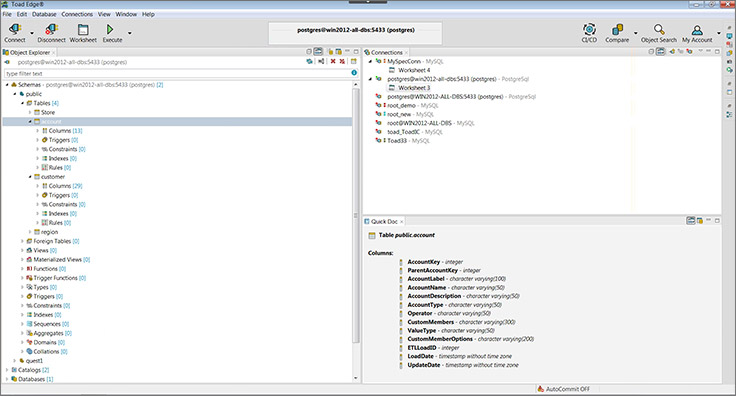The width and height of the screenshot is (736, 396).
Task: Select the region table
Action: (49, 232)
